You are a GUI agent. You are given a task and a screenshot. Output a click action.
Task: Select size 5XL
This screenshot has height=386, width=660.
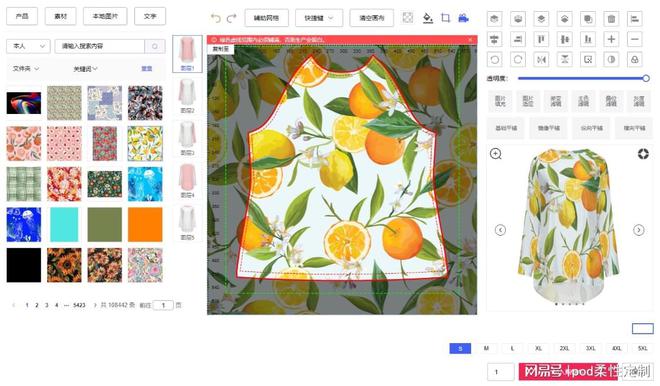point(643,348)
